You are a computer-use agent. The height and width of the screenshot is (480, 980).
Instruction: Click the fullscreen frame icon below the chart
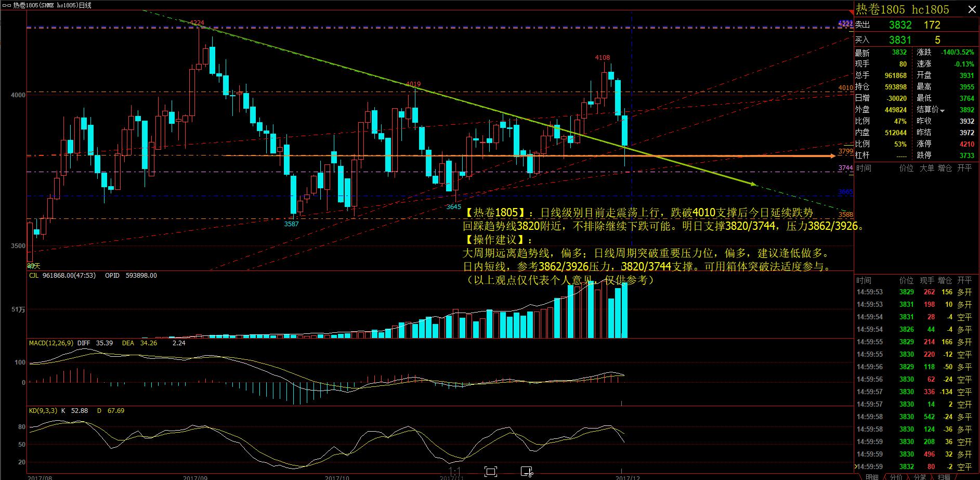tap(490, 472)
